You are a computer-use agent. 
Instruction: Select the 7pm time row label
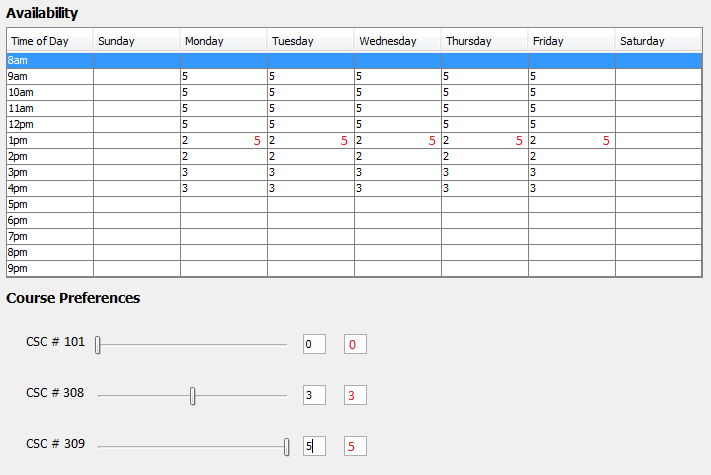click(x=50, y=236)
